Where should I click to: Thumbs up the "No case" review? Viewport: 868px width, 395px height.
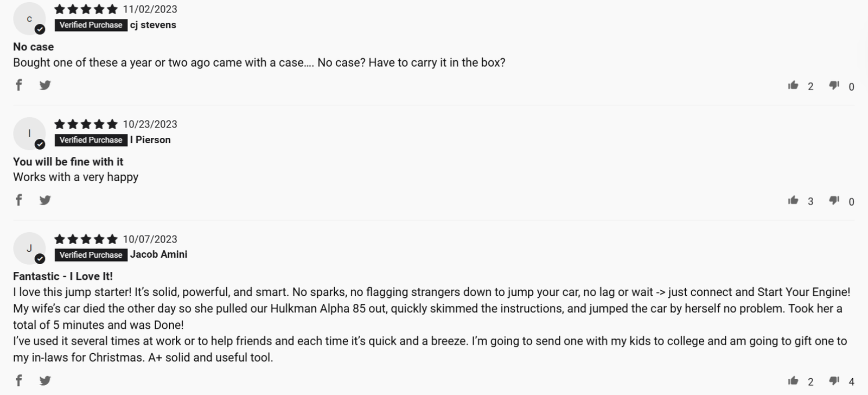[x=793, y=85]
